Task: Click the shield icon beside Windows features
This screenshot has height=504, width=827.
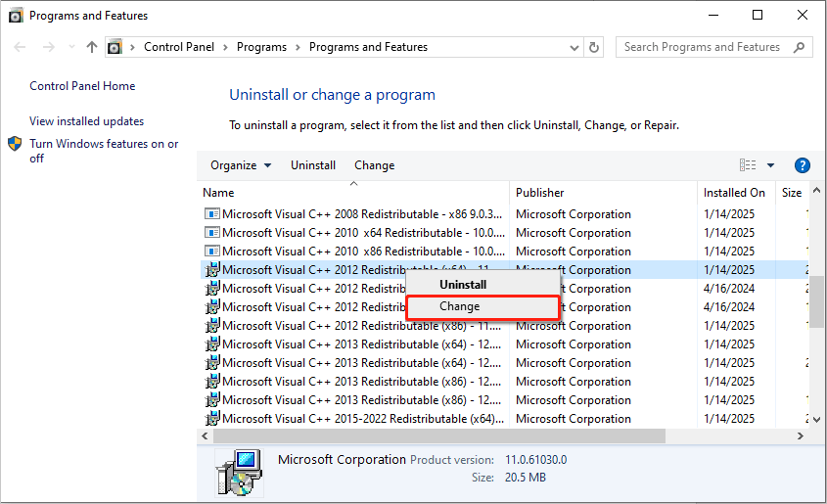Action: coord(15,144)
